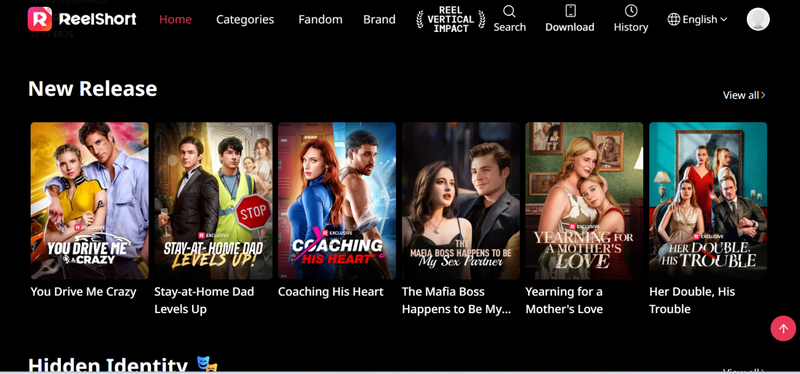Open the You Drive Me Crazy poster
The height and width of the screenshot is (374, 800).
pyautogui.click(x=89, y=201)
